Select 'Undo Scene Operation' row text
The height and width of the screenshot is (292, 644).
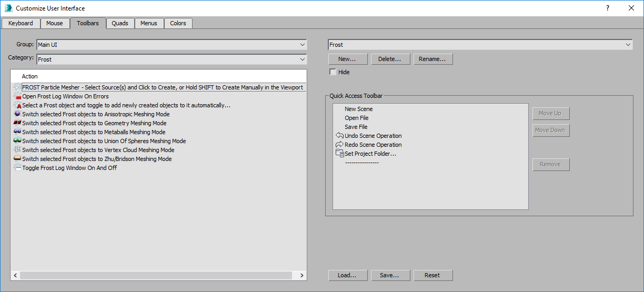pos(373,136)
